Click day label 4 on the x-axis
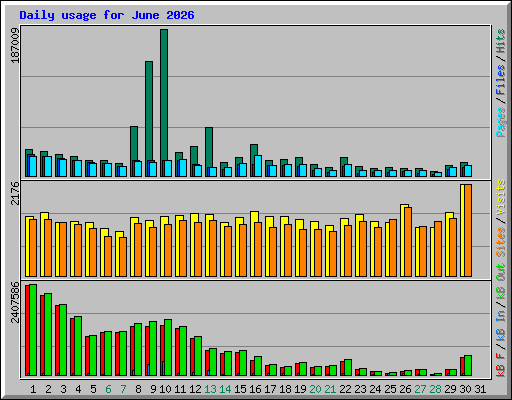512x400 pixels. (78, 389)
